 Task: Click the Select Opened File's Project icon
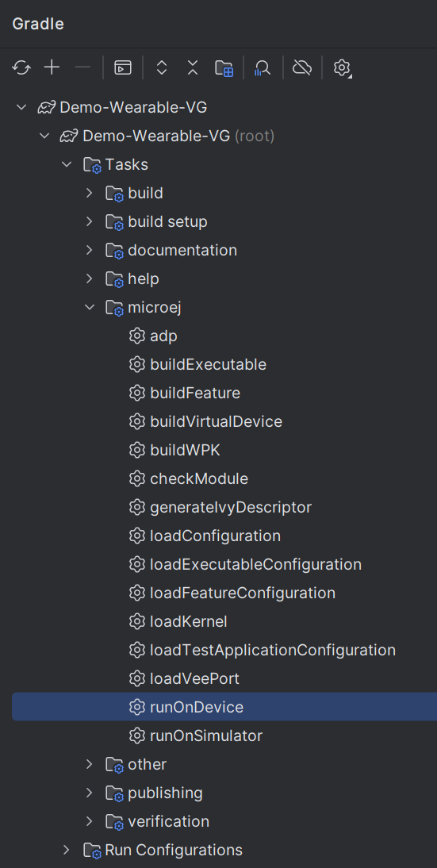pyautogui.click(x=224, y=68)
